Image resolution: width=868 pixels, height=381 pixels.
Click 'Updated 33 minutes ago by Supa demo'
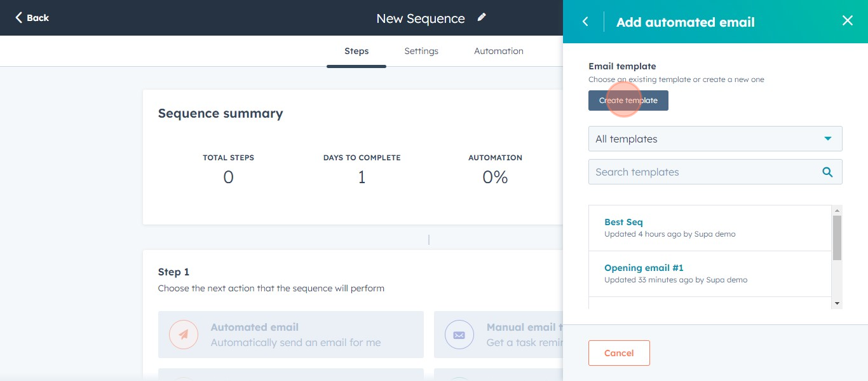[675, 280]
